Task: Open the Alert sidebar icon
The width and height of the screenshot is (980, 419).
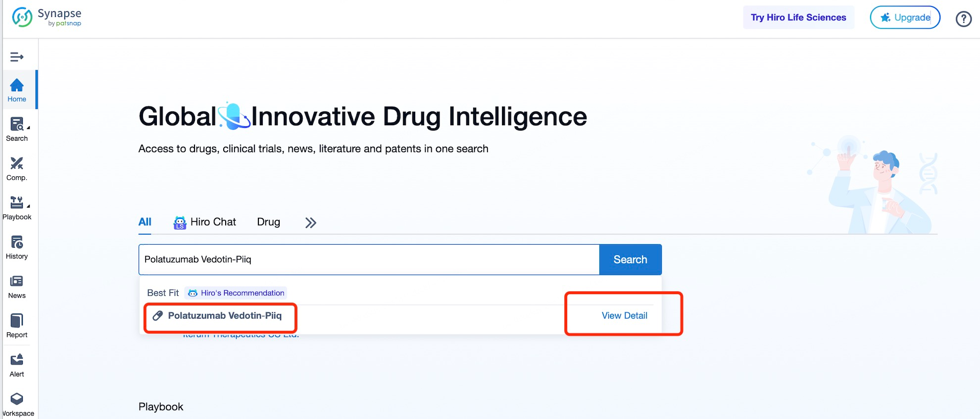Action: 17,365
